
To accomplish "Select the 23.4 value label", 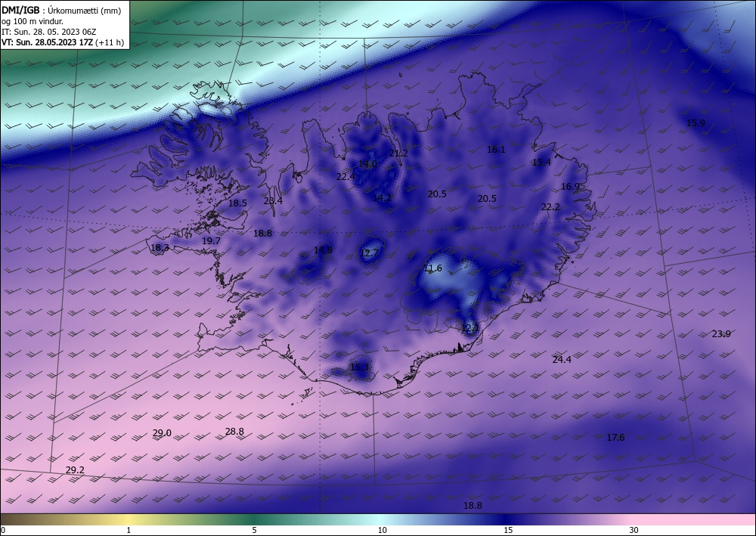I will coord(273,201).
